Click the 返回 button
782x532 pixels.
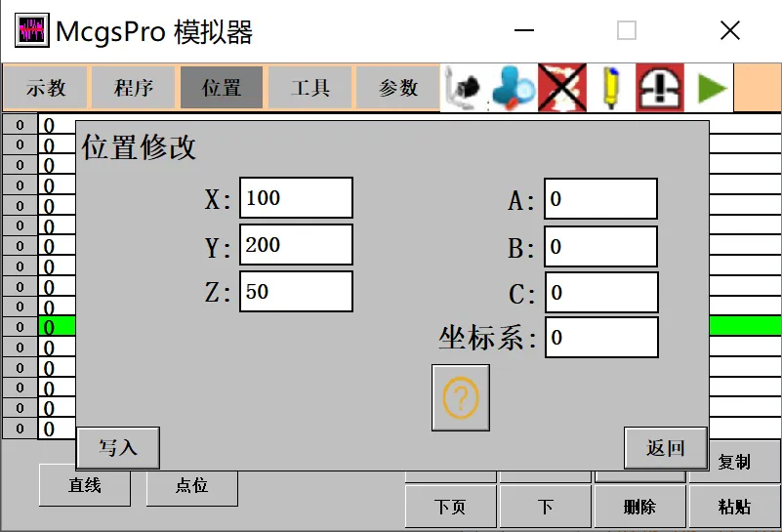tap(666, 448)
